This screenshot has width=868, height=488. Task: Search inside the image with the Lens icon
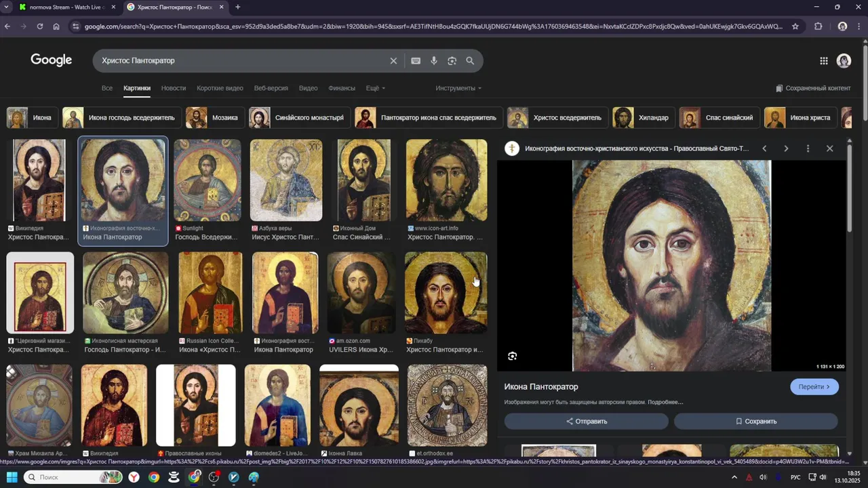point(513,356)
